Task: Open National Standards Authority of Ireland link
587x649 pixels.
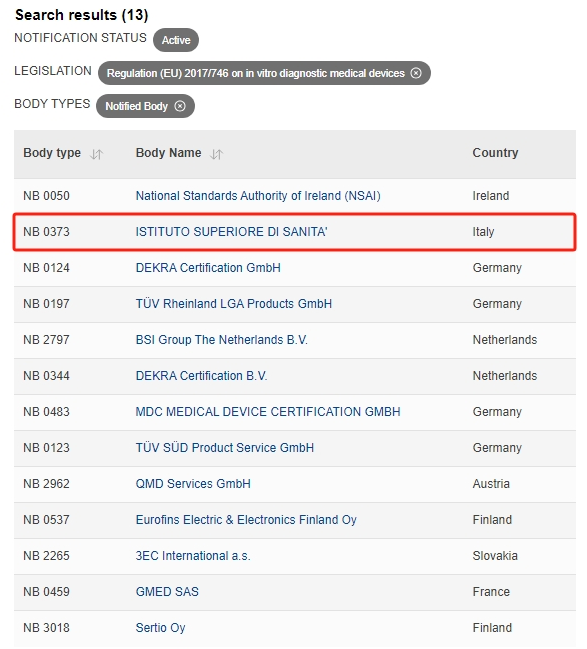Action: coord(258,196)
